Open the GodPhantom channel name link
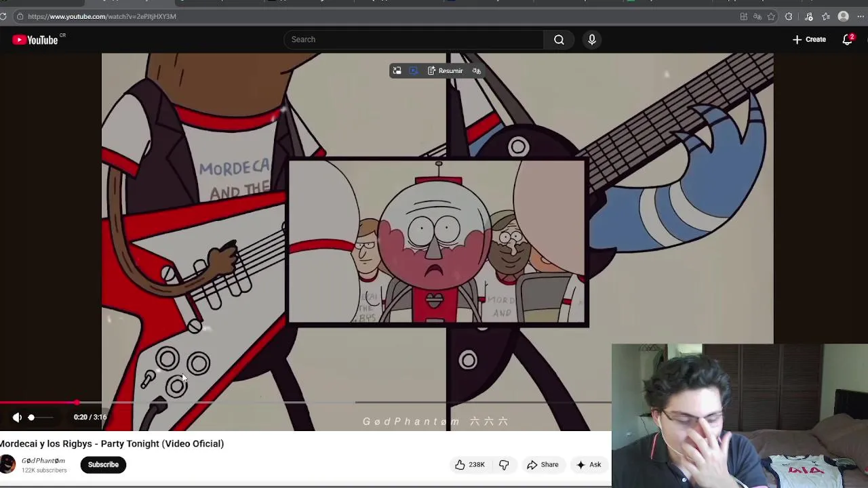 tap(43, 461)
